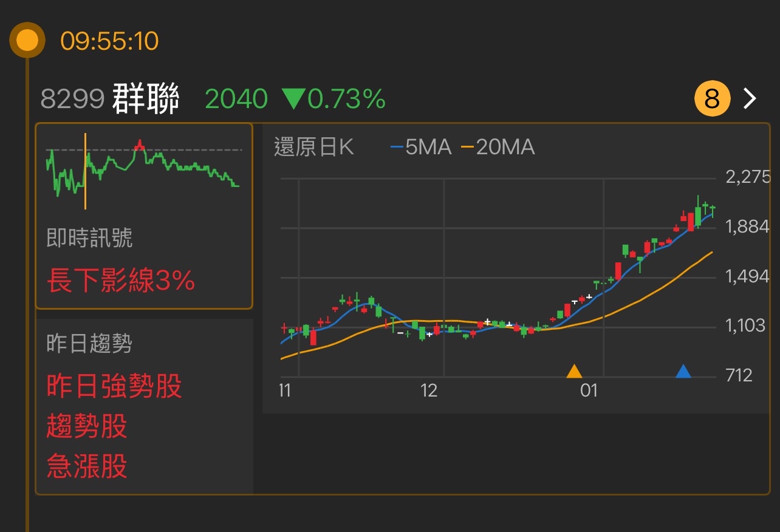Screen dimensions: 780x532
Task: Switch to the 昨日強勢股 category
Action: (x=115, y=386)
